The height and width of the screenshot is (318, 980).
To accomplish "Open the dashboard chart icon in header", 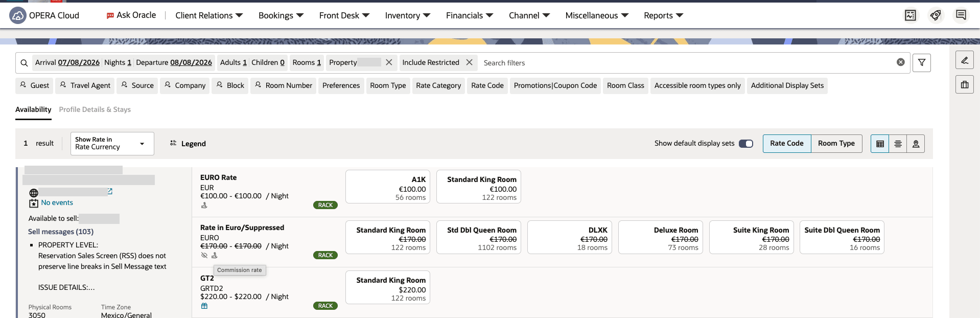I will click(x=911, y=15).
